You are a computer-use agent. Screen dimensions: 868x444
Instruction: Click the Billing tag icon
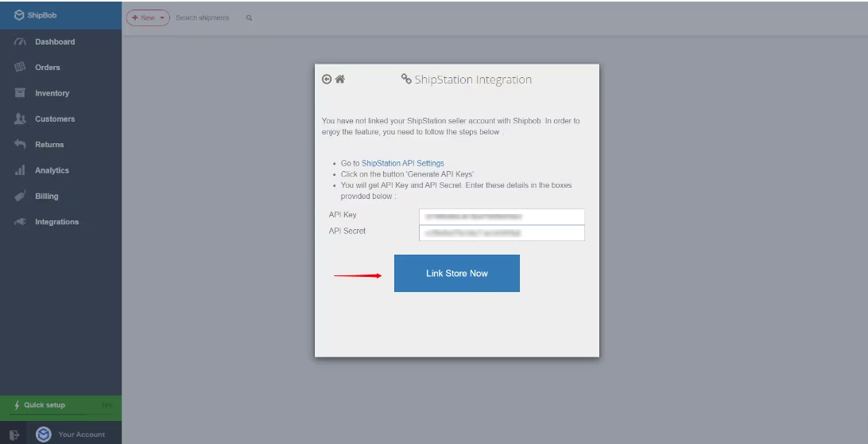click(20, 196)
